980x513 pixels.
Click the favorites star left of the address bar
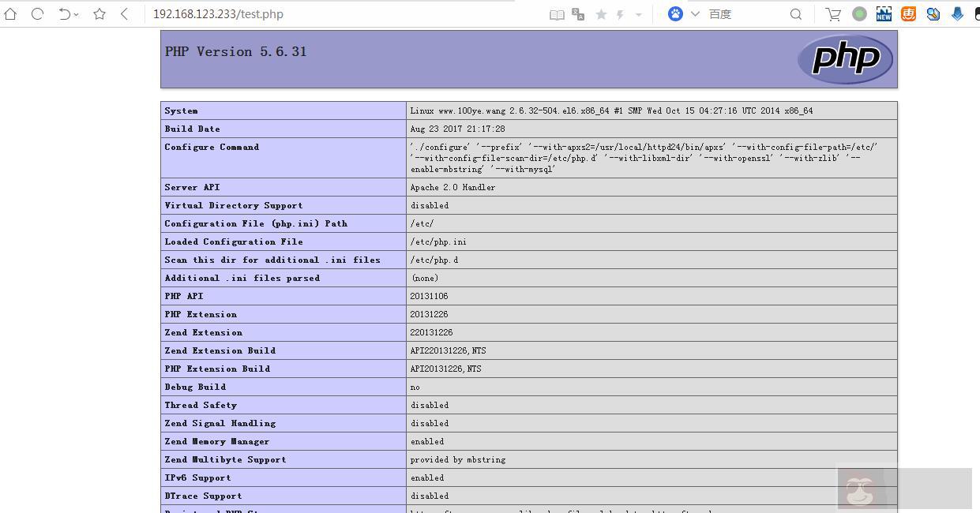(x=99, y=13)
